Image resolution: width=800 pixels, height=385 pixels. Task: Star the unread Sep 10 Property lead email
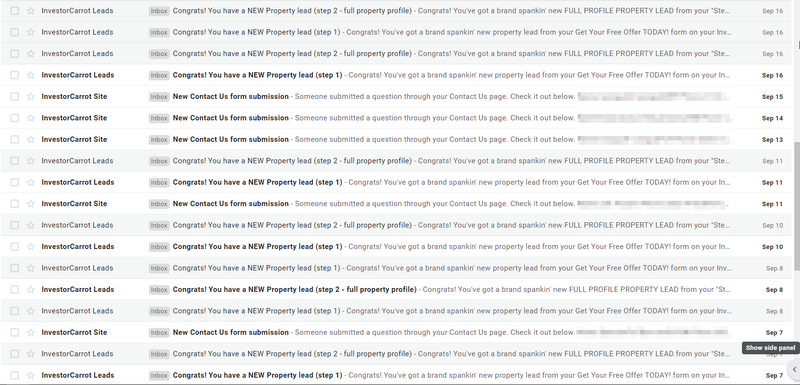click(31, 246)
